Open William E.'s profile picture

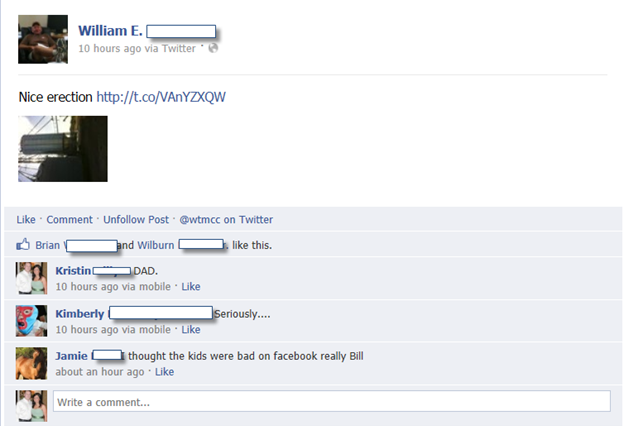pyautogui.click(x=43, y=39)
